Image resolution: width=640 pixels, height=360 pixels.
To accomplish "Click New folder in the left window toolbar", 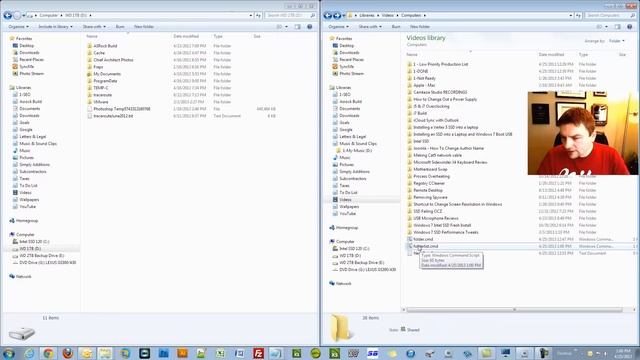I will click(x=144, y=27).
